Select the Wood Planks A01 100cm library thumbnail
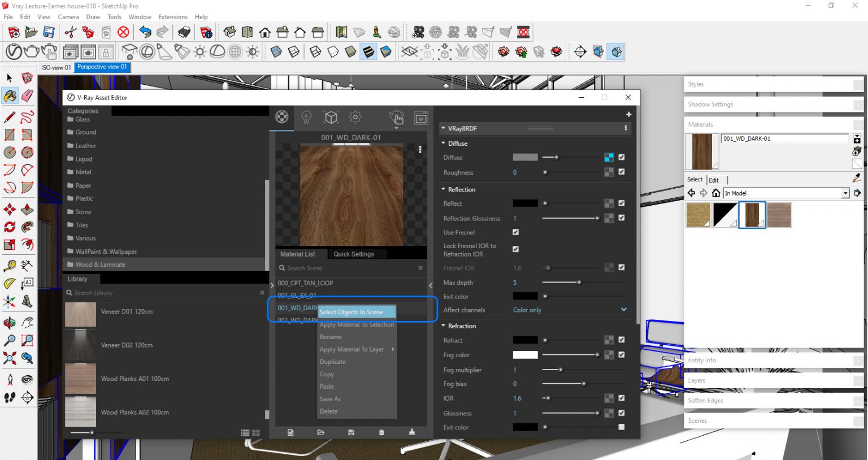Viewport: 868px width, 460px height. (80, 379)
